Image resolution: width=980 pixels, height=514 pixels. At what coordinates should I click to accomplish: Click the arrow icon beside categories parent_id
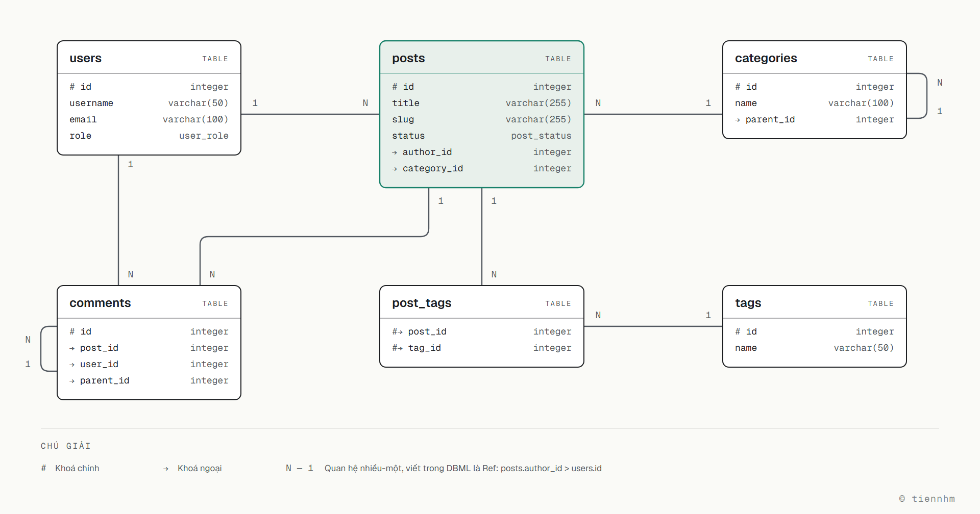click(738, 120)
